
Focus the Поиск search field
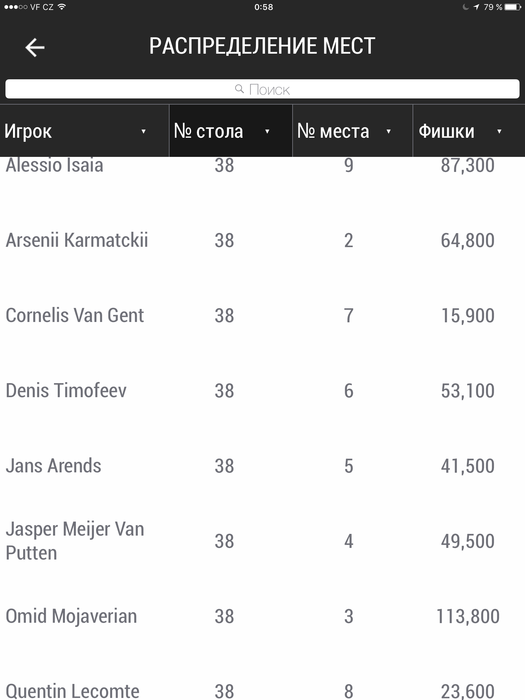coord(262,89)
